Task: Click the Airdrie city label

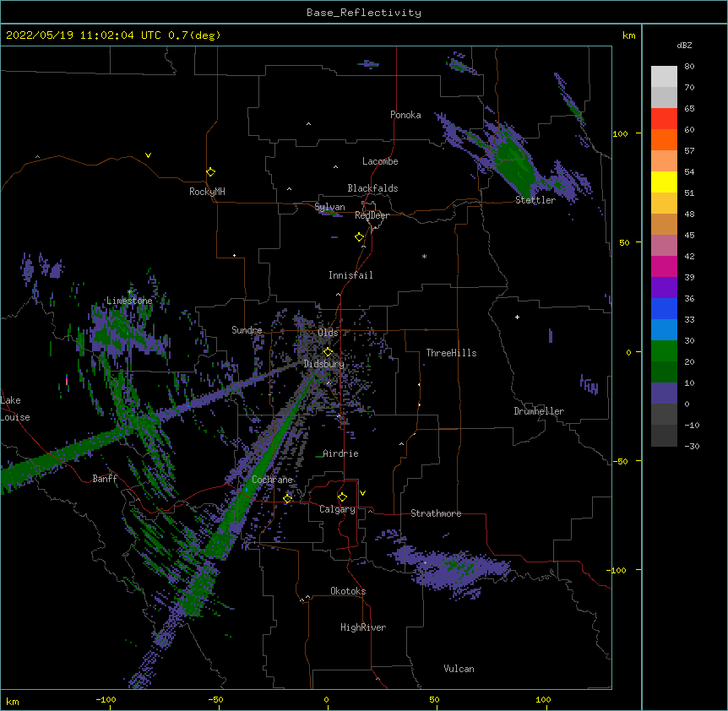Action: coord(340,453)
